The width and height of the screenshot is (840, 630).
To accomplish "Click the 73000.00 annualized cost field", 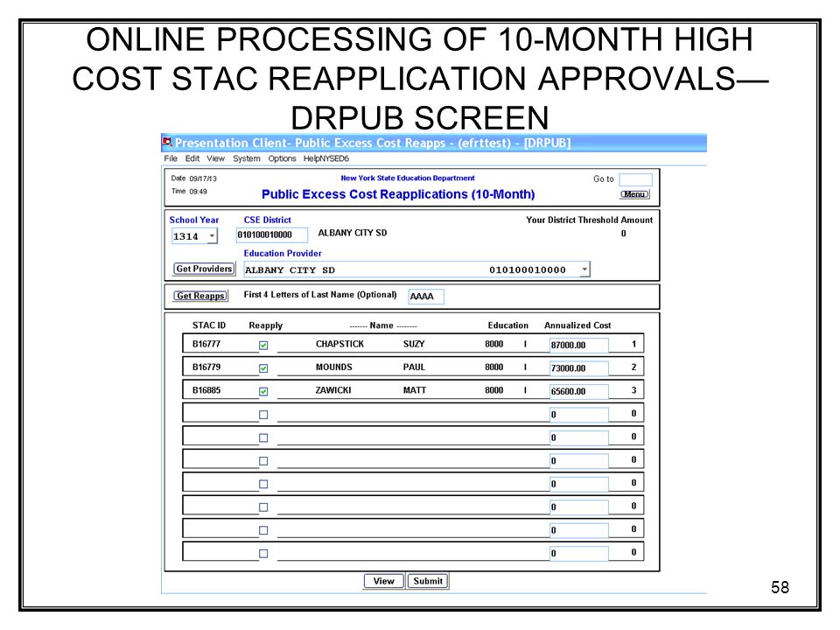I will [x=579, y=368].
